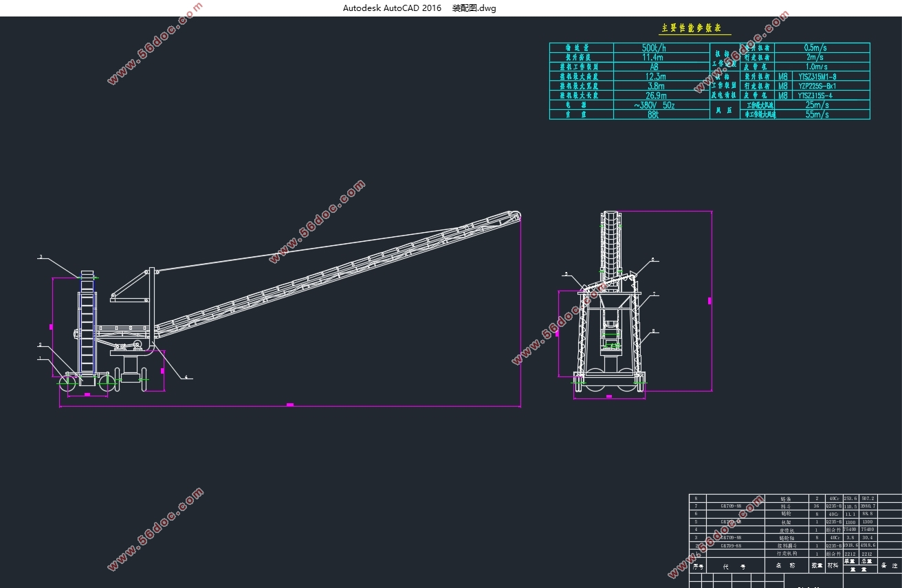This screenshot has width=902, height=588.
Task: Select motor model YTSZ315M1-8
Action: pos(817,76)
